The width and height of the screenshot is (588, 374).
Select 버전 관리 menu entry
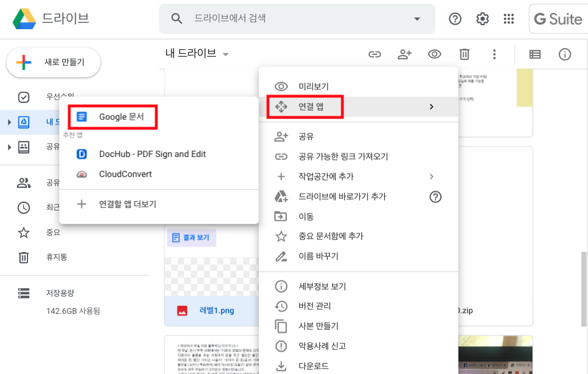tap(358, 306)
